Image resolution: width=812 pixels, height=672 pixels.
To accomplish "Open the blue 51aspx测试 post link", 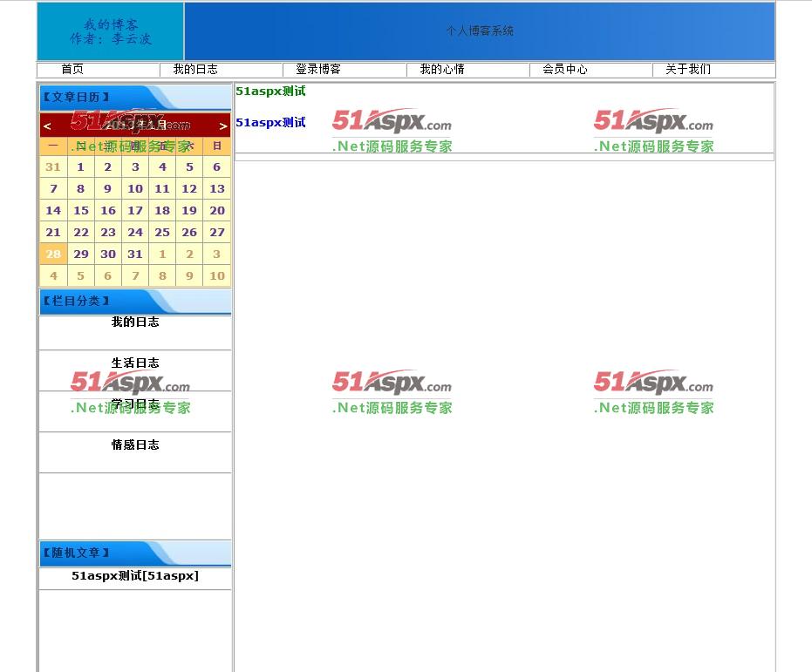I will 270,123.
